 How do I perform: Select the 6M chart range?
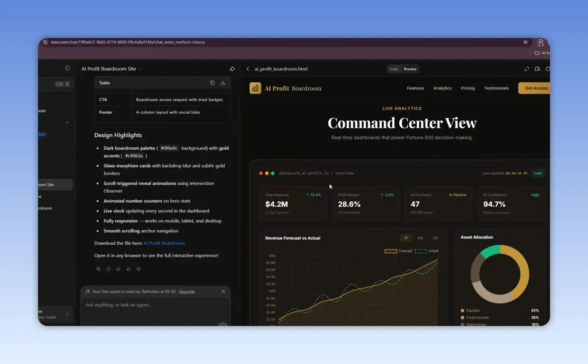pyautogui.click(x=420, y=238)
